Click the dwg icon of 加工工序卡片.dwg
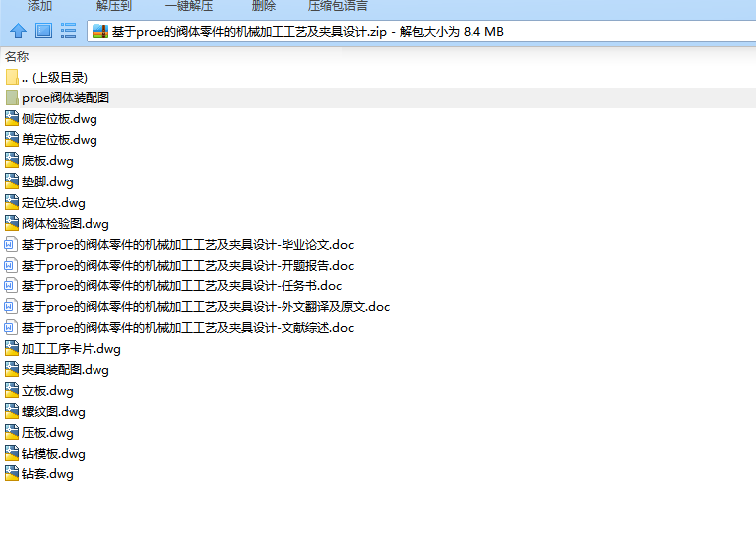The image size is (756, 553). pyautogui.click(x=12, y=348)
